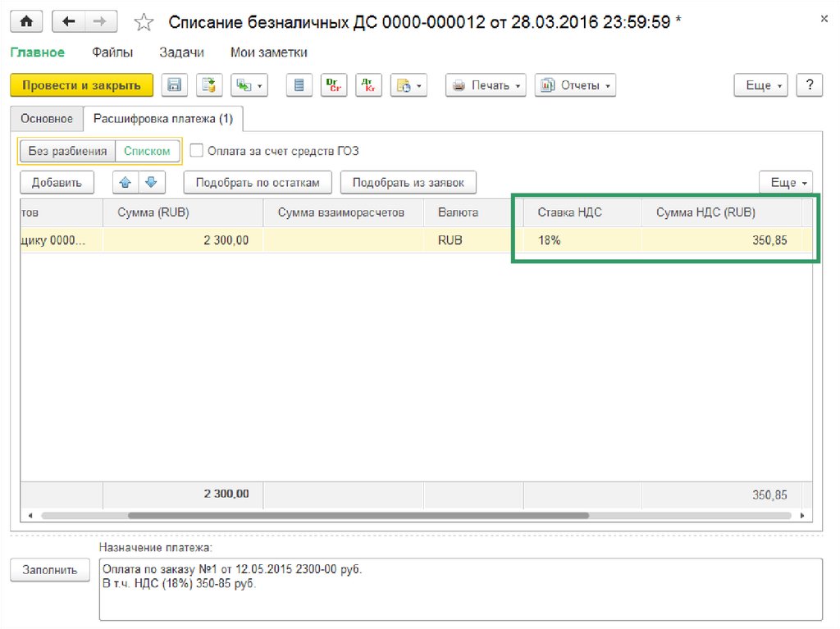This screenshot has width=840, height=629.
Task: Enable 'Оплата за счет средств ГОЗ' checkbox
Action: (x=197, y=151)
